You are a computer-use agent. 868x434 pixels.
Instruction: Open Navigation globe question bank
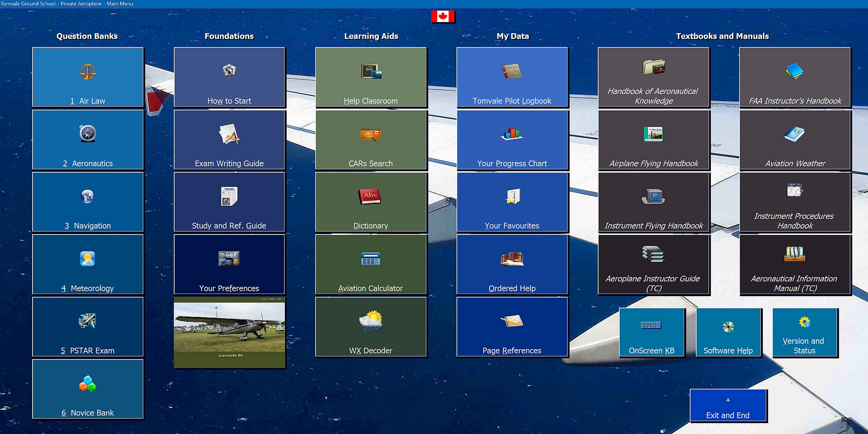(88, 196)
